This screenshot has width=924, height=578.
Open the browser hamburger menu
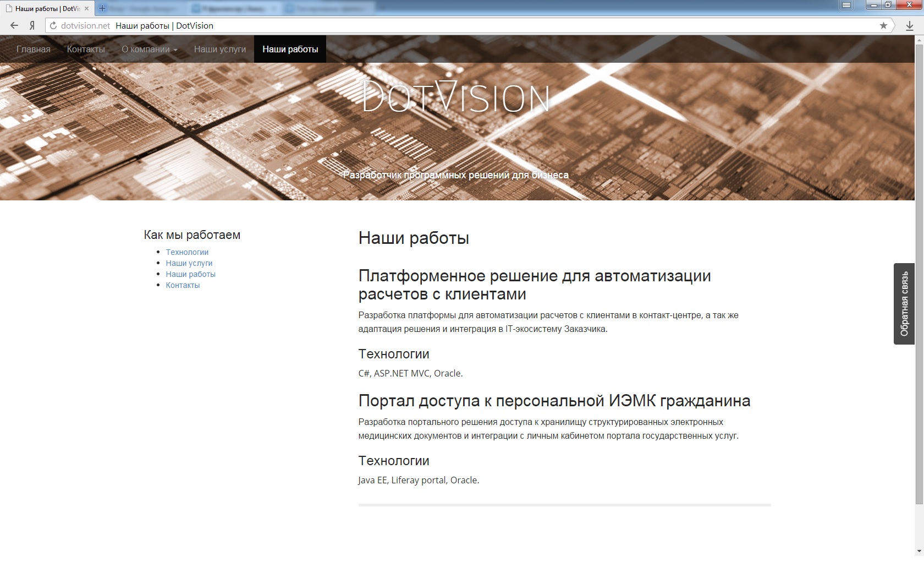[x=846, y=6]
